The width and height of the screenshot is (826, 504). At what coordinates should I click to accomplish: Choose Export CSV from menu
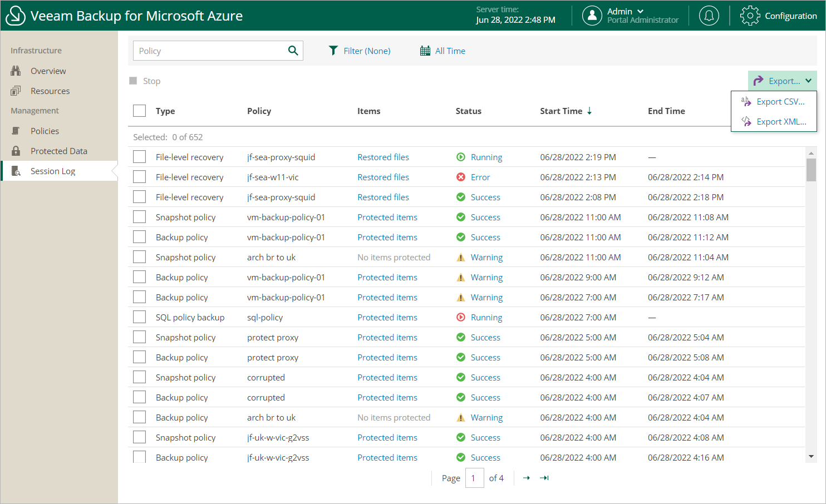click(x=780, y=102)
